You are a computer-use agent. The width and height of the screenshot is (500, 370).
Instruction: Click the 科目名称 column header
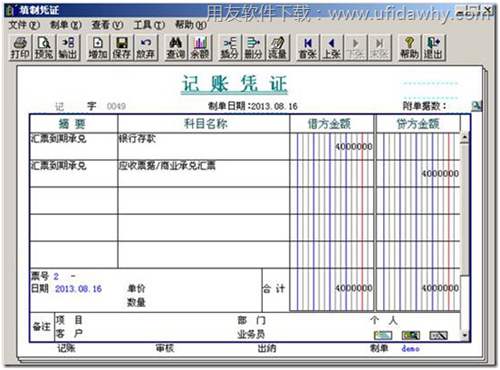[204, 124]
